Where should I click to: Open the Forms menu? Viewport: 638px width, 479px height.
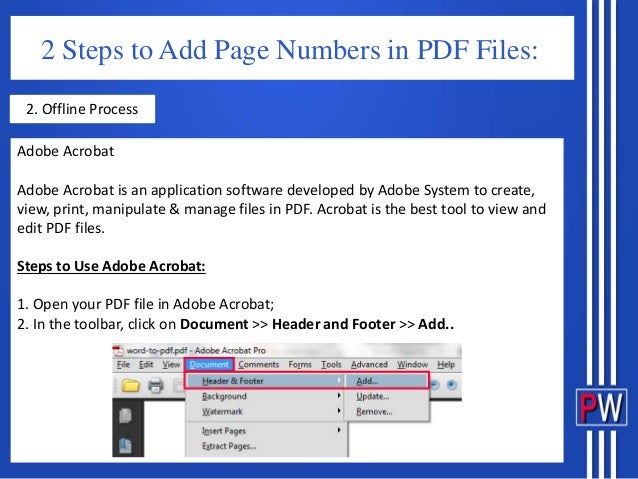click(300, 364)
